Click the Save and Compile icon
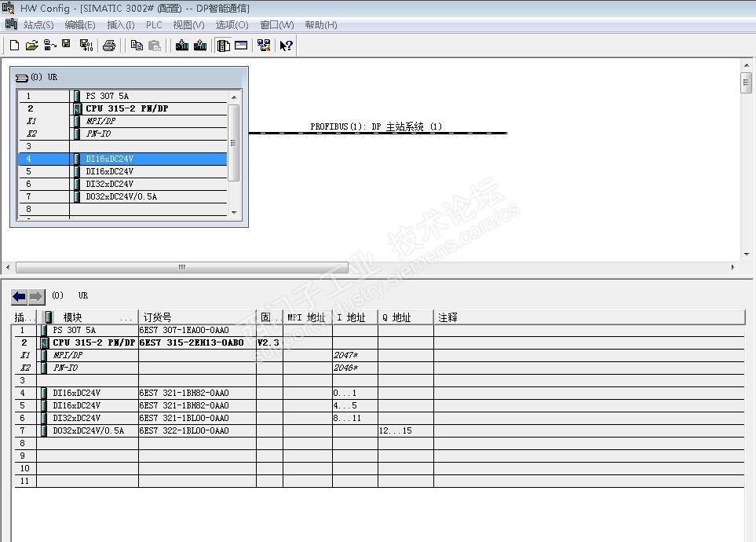This screenshot has width=756, height=542. pyautogui.click(x=86, y=46)
